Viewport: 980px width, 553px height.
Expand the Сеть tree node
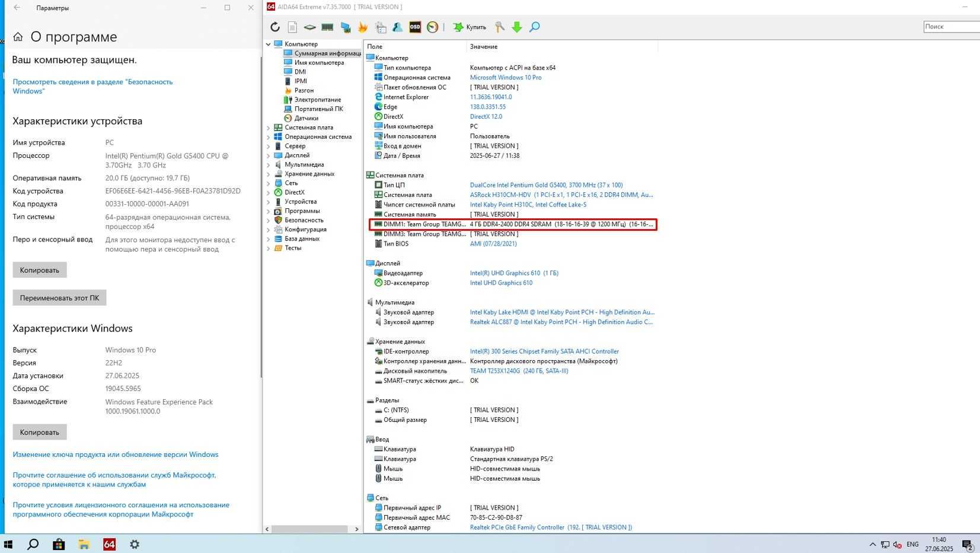coord(269,183)
